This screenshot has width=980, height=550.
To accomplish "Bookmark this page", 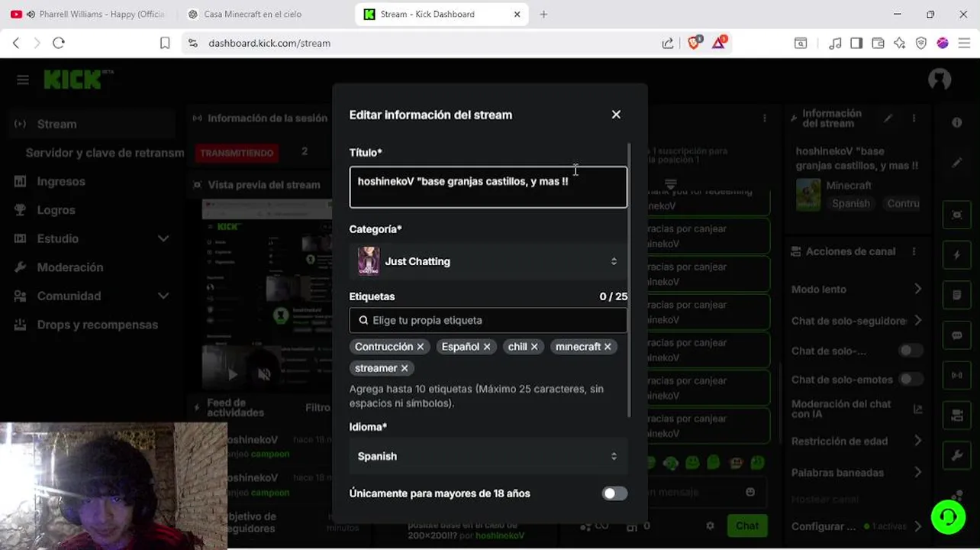I will (x=165, y=44).
